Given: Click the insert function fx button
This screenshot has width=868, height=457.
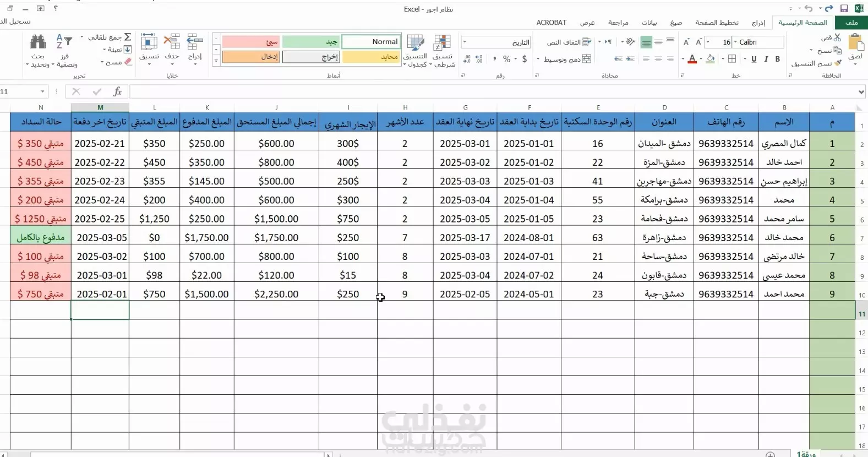Looking at the screenshot, I should [x=117, y=91].
